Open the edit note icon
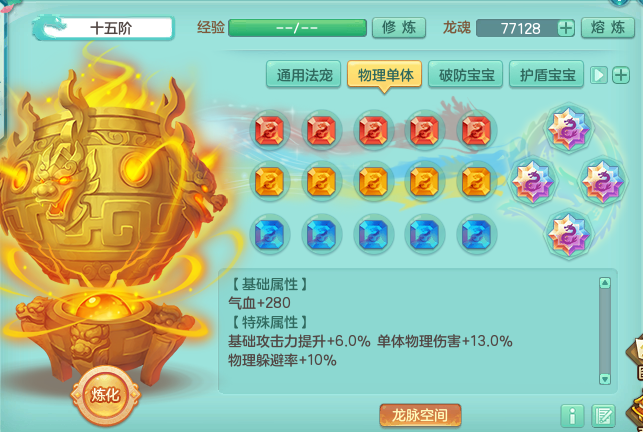This screenshot has height=432, width=643. [x=603, y=416]
